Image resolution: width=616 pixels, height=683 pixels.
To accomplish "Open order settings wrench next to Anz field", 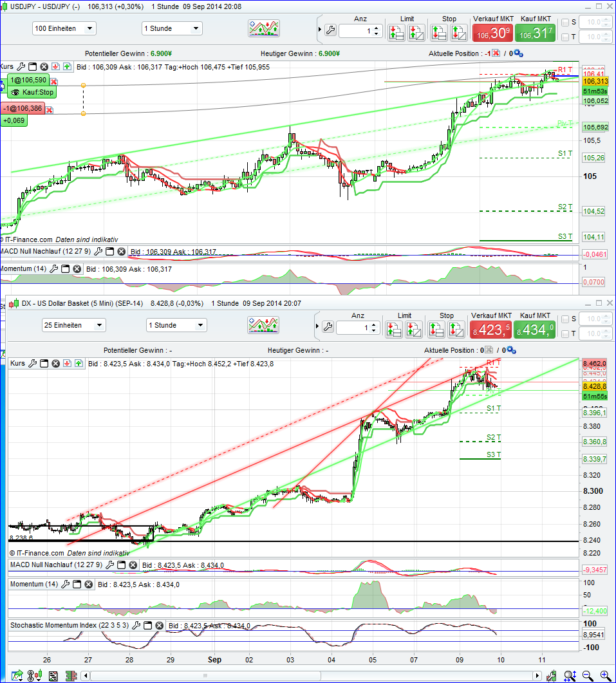I will (x=330, y=30).
